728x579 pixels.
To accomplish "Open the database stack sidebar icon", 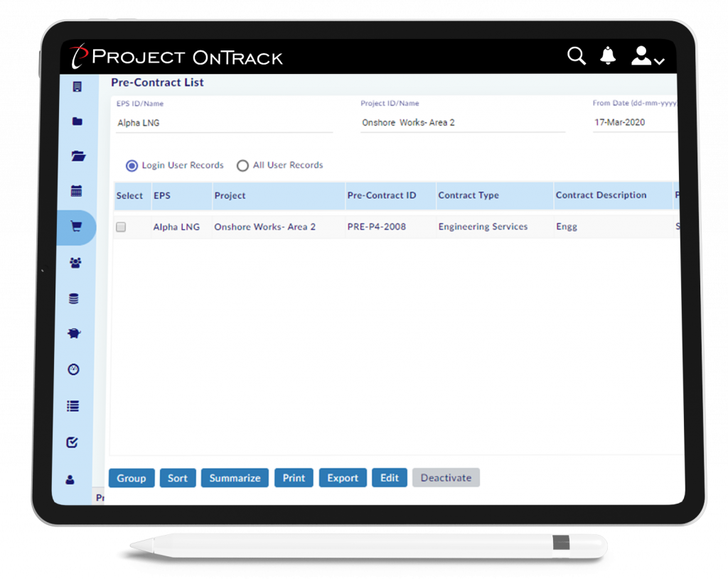I will click(x=74, y=298).
